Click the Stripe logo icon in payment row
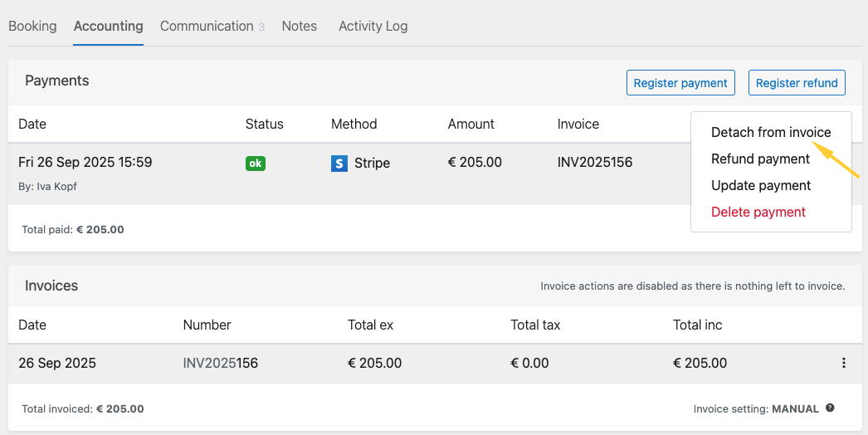868x435 pixels. click(339, 164)
